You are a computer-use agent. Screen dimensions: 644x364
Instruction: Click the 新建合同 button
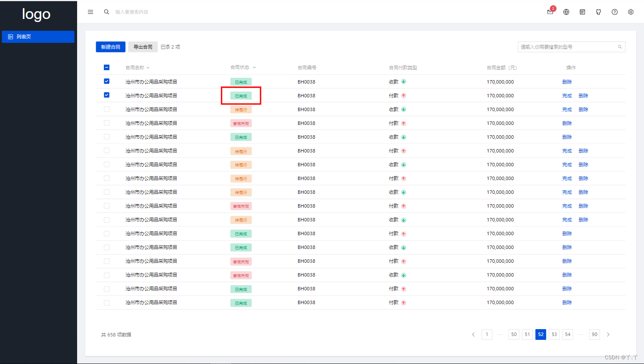[111, 47]
